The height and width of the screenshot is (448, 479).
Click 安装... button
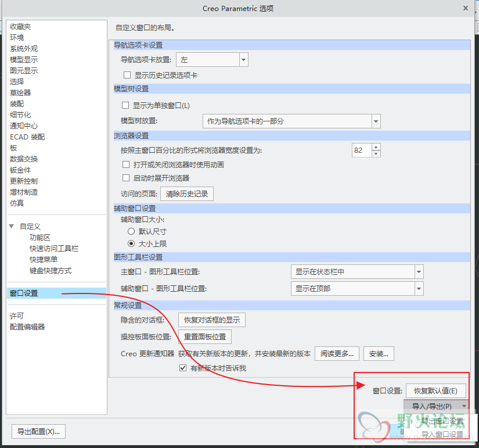click(x=379, y=354)
